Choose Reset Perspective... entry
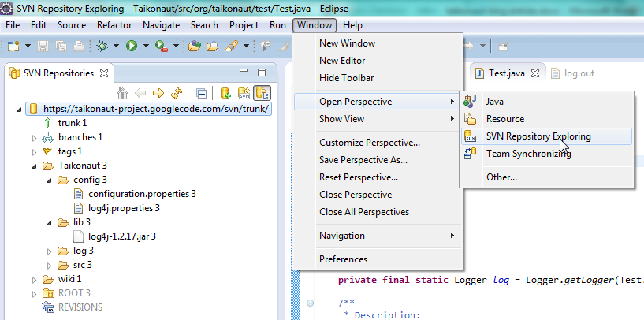The height and width of the screenshot is (320, 644). (378, 177)
